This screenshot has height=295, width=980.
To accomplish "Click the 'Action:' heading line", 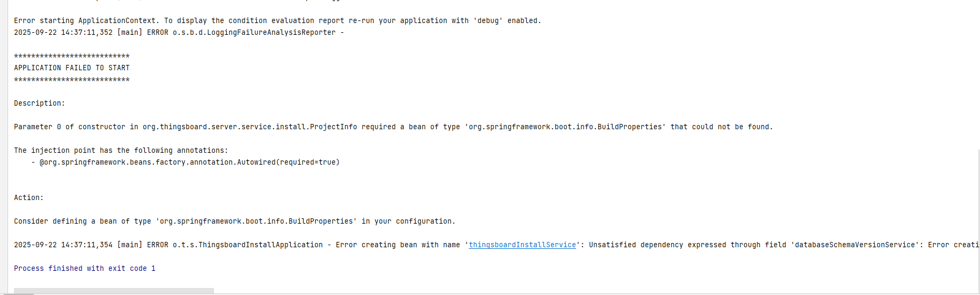I will 29,198.
